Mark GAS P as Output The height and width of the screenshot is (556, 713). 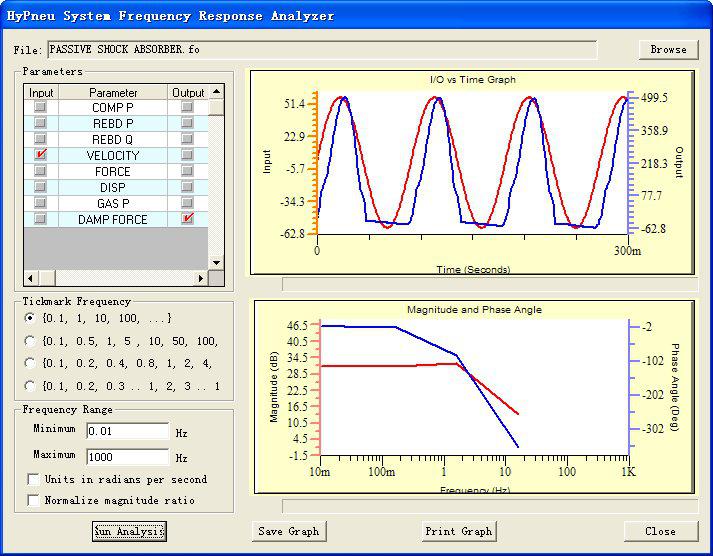[x=187, y=203]
